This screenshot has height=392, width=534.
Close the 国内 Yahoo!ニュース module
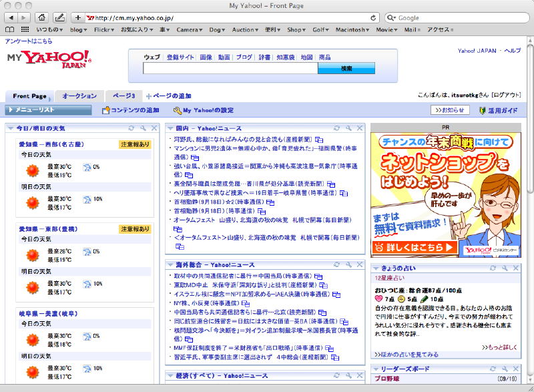360,128
